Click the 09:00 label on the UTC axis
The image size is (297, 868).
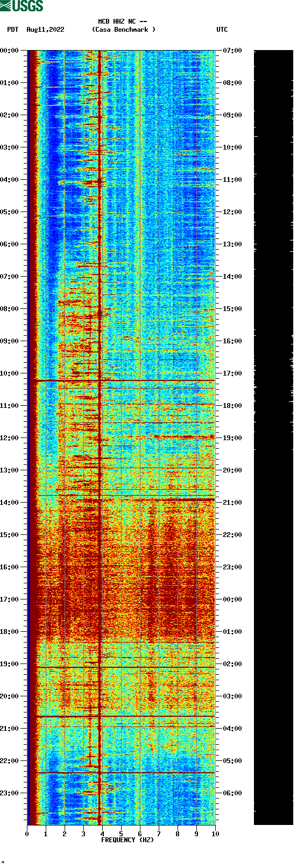tap(232, 115)
